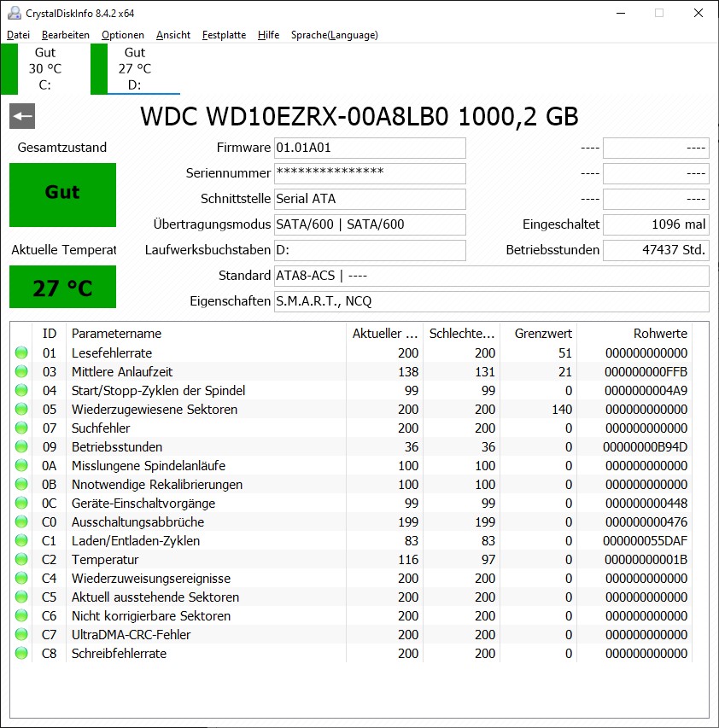Image resolution: width=719 pixels, height=728 pixels.
Task: Click the status circle for Schreibfehlerrate
Action: pyautogui.click(x=21, y=654)
